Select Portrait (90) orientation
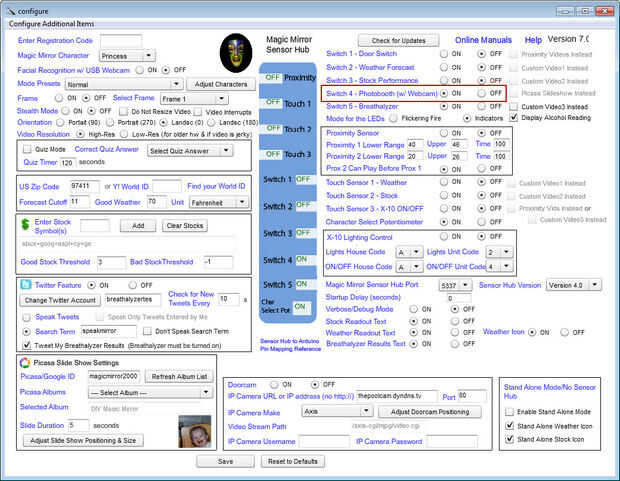The width and height of the screenshot is (620, 481). [60, 122]
